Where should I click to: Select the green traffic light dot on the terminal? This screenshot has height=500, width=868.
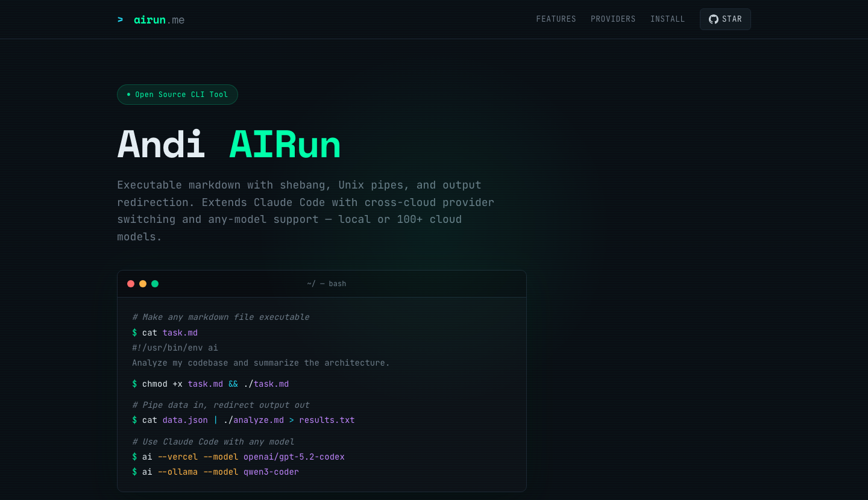pos(155,283)
